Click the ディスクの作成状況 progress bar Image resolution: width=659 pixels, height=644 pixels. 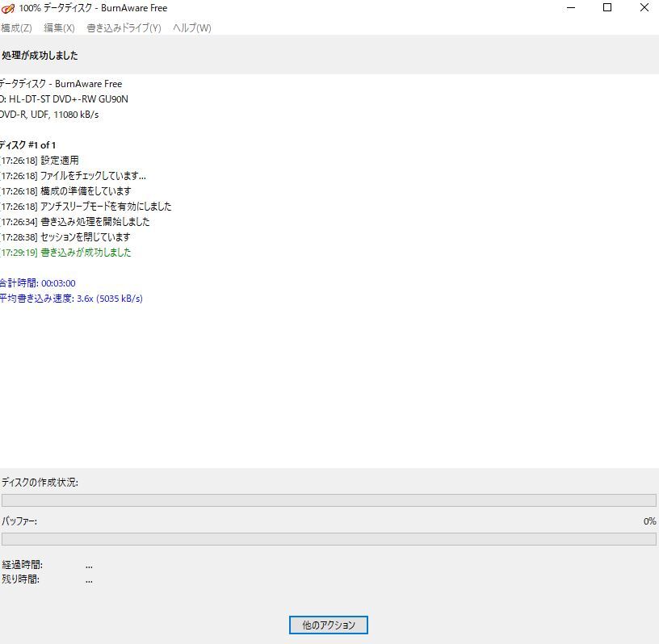(329, 500)
